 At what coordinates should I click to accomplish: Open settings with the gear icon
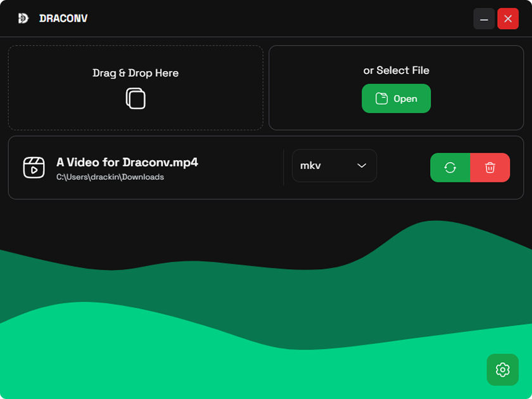click(503, 370)
